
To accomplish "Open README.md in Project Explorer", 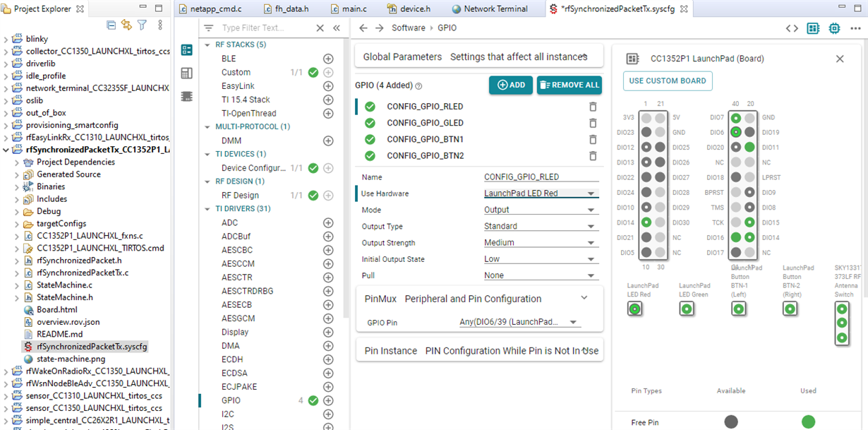I will click(59, 334).
